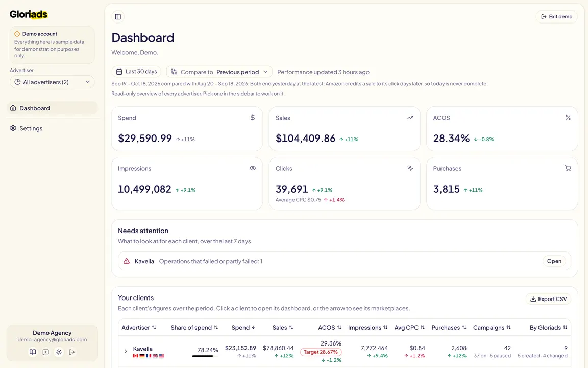Open the Compare to Previous period dropdown
The height and width of the screenshot is (368, 588).
219,72
